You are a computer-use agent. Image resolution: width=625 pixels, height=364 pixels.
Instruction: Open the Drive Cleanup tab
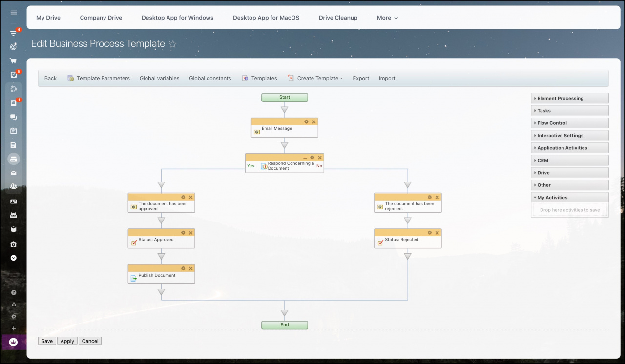tap(338, 18)
